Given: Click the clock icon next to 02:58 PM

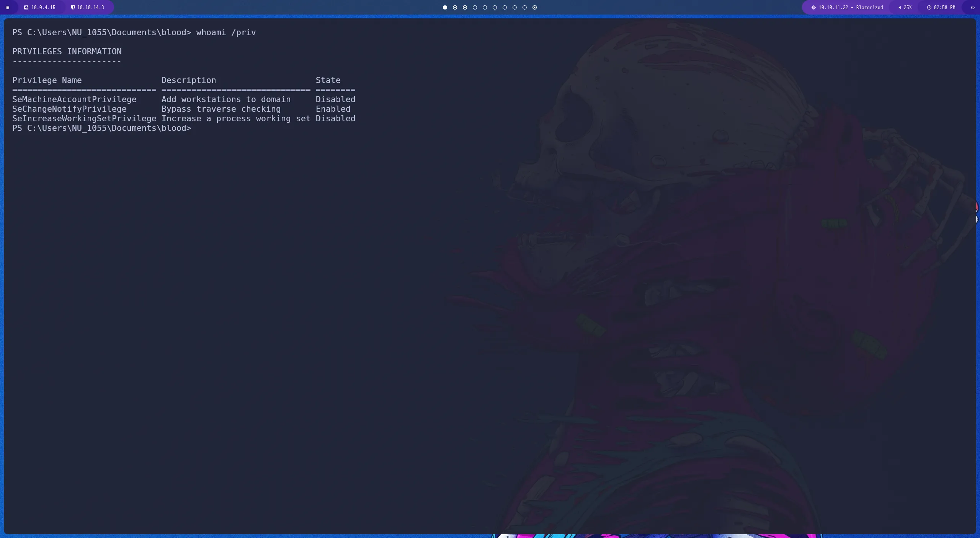Looking at the screenshot, I should [929, 7].
